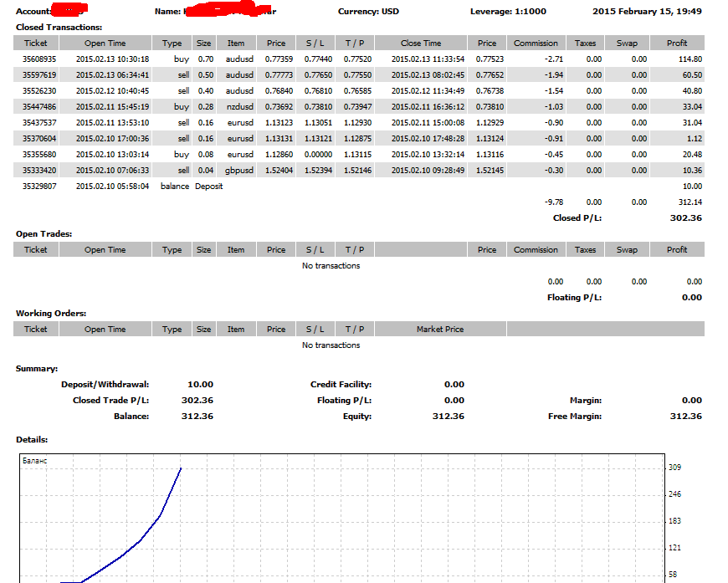This screenshot has height=583, width=728.
Task: Select ticket 35370604
Action: click(39, 138)
